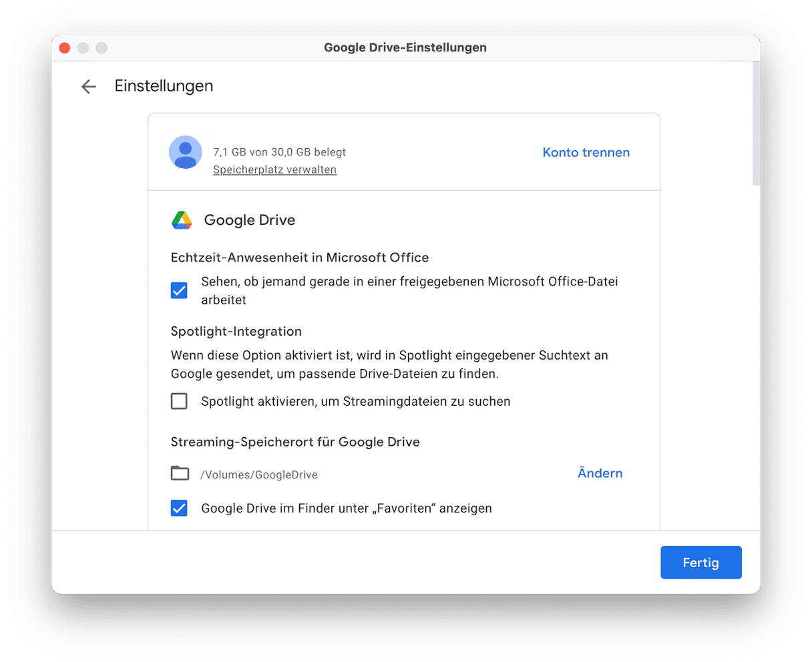Click the Konto trennen link
This screenshot has height=662, width=812.
586,152
